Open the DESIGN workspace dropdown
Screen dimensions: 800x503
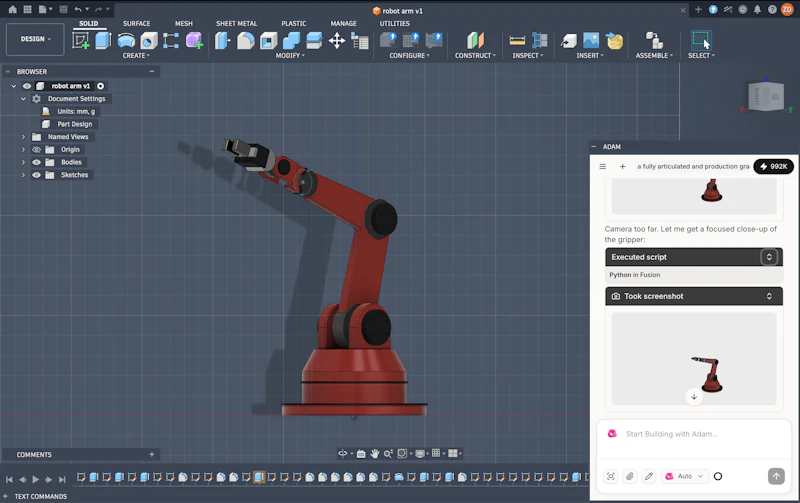[35, 39]
